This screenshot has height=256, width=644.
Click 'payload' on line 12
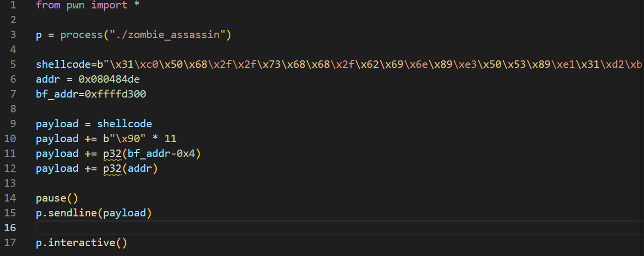[57, 168]
